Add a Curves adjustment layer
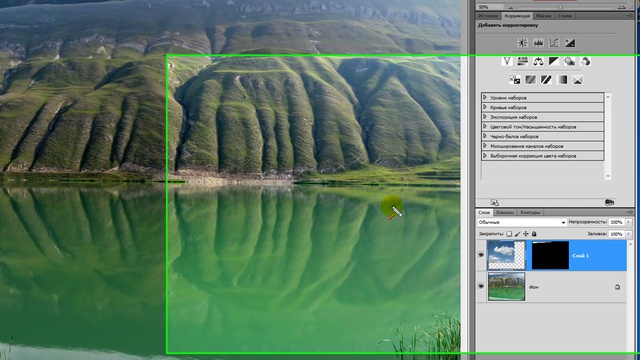 click(554, 43)
